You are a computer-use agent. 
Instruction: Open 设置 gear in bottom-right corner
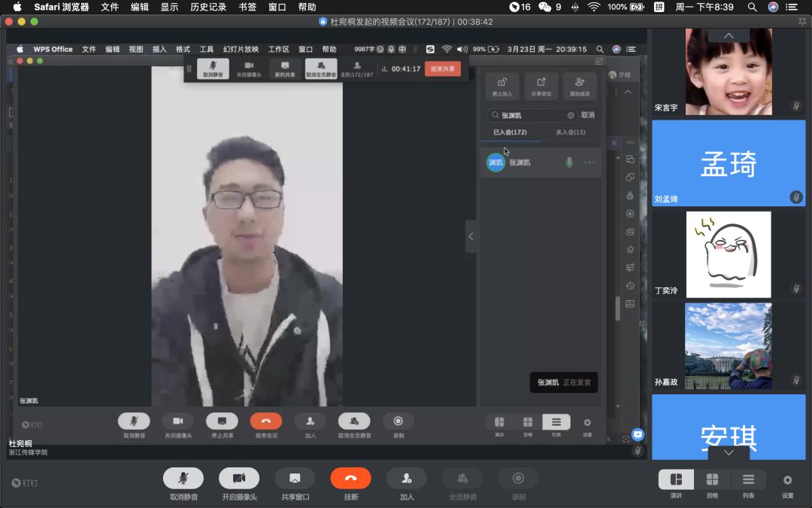[x=787, y=480]
